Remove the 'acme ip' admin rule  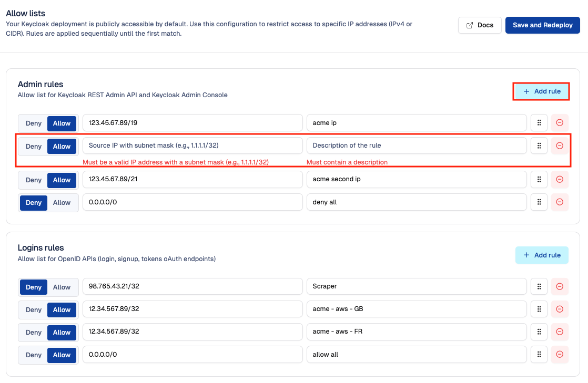(x=560, y=123)
